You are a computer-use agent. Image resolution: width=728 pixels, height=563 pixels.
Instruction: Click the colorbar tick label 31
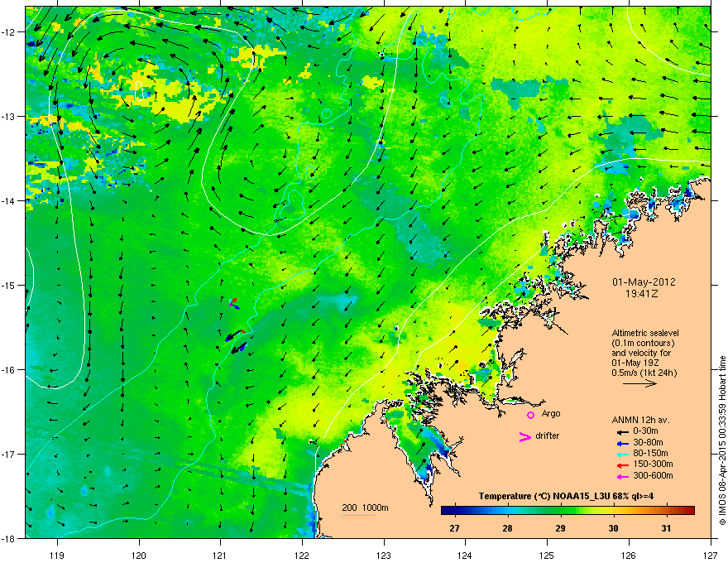(x=666, y=528)
